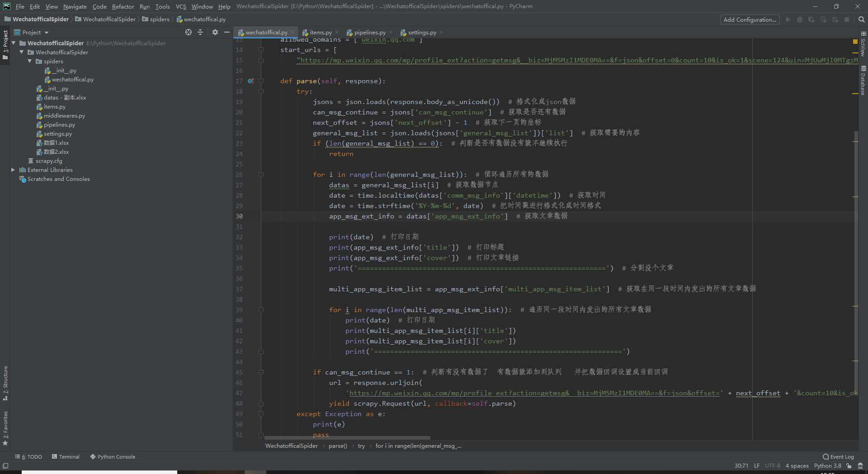This screenshot has width=868, height=474.
Task: Open the Refactor menu
Action: [x=123, y=6]
